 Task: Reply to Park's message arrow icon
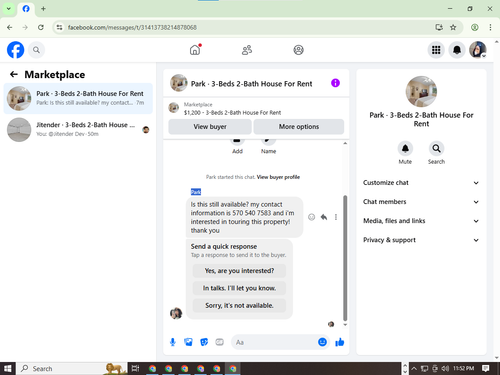[324, 217]
